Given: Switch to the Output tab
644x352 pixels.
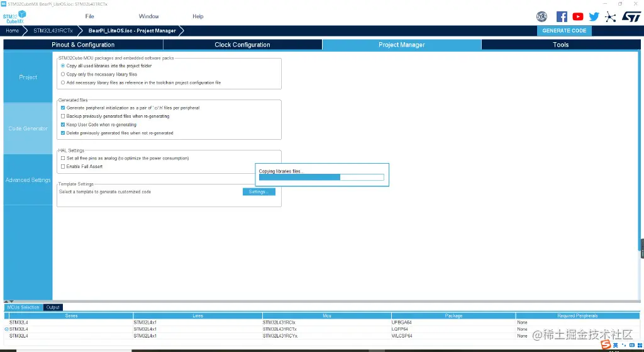Looking at the screenshot, I should 53,307.
